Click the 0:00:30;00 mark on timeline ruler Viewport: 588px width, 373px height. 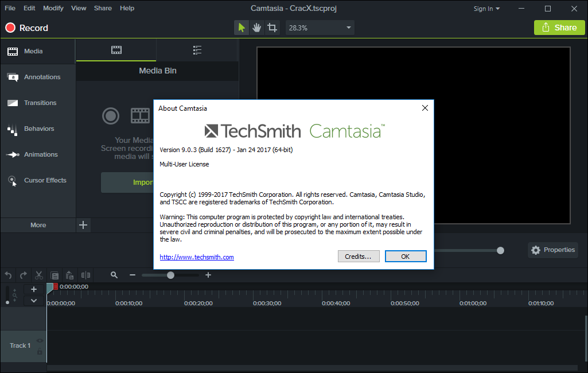267,303
